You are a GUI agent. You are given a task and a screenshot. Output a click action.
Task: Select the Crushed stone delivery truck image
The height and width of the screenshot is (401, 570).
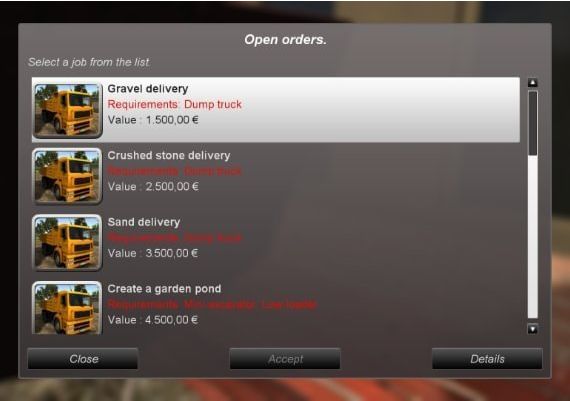pos(68,176)
